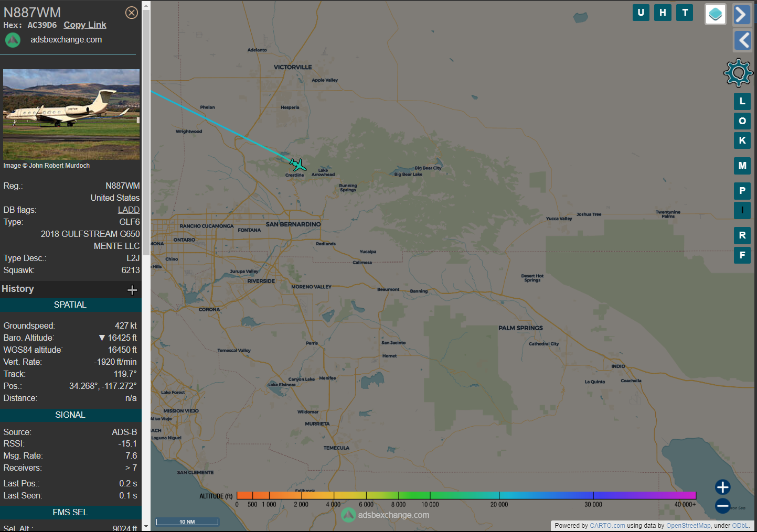The width and height of the screenshot is (757, 532).
Task: Toggle the L labels button
Action: pos(742,101)
